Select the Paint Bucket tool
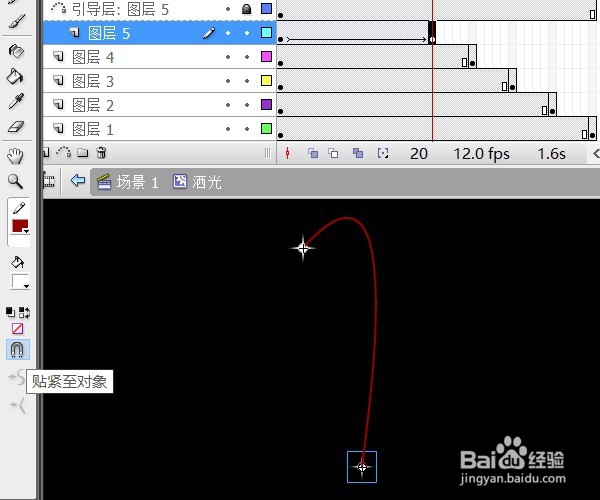Image resolution: width=600 pixels, height=500 pixels. (16, 76)
